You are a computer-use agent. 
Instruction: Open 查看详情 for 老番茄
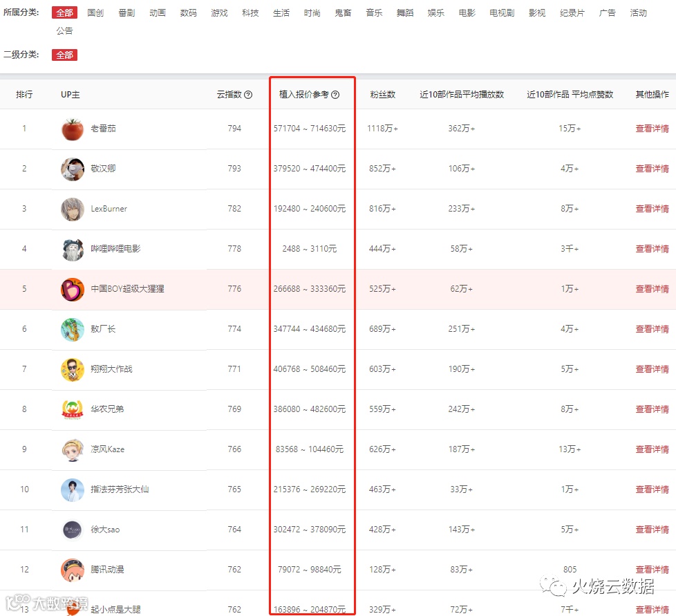(652, 129)
